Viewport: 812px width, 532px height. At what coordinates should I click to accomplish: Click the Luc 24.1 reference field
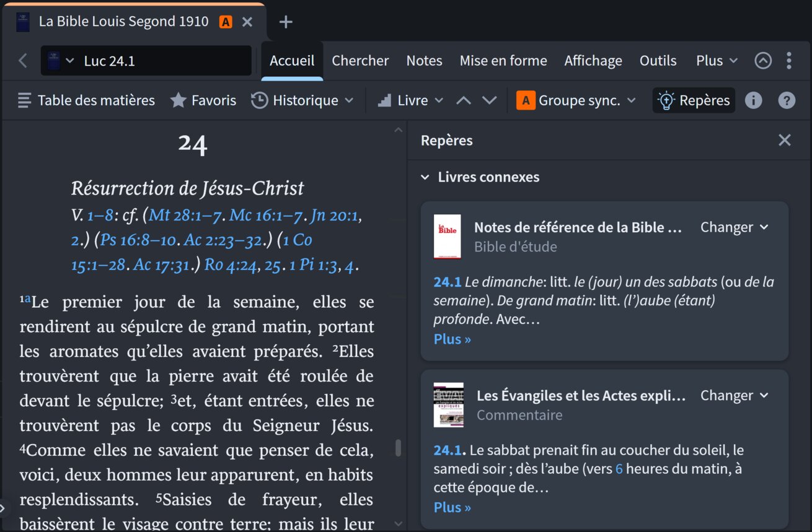click(x=146, y=61)
